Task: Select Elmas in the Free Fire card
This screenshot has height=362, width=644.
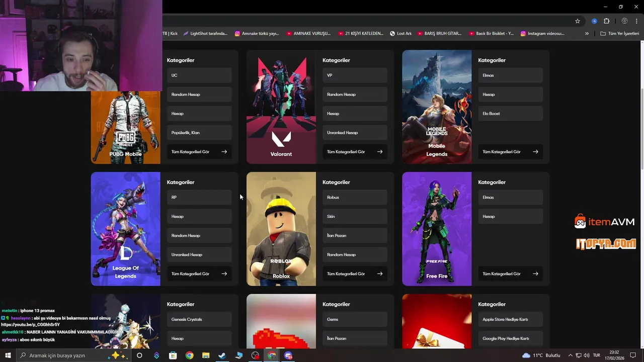Action: point(510,198)
